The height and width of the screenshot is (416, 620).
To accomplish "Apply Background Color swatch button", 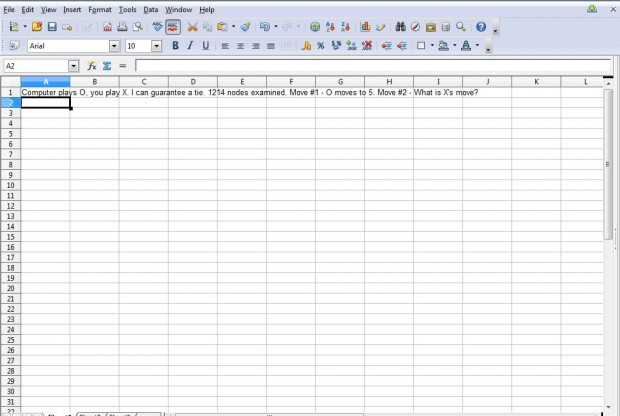I will pyautogui.click(x=444, y=46).
